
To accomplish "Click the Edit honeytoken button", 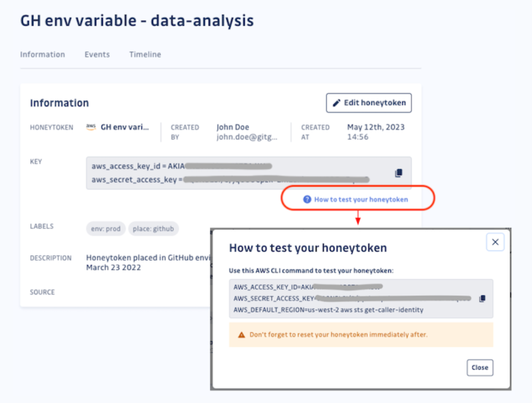I will pyautogui.click(x=369, y=103).
